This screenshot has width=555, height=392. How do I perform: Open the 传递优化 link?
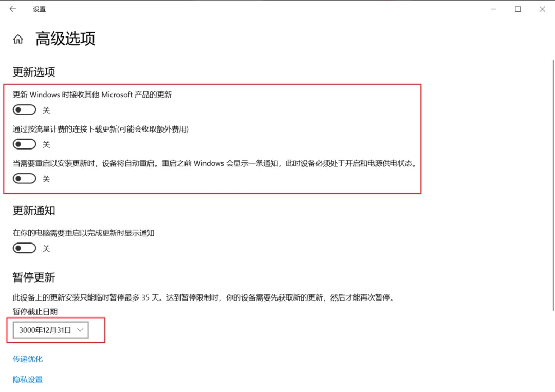point(28,359)
